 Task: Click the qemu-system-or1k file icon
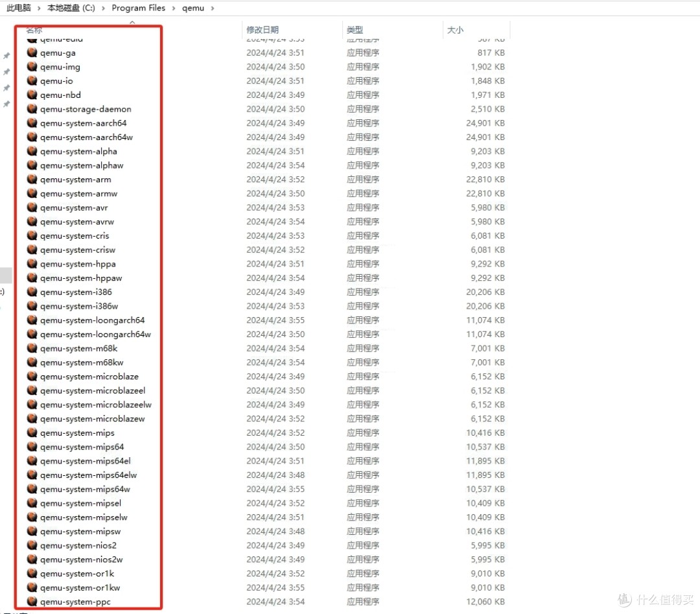tap(32, 573)
